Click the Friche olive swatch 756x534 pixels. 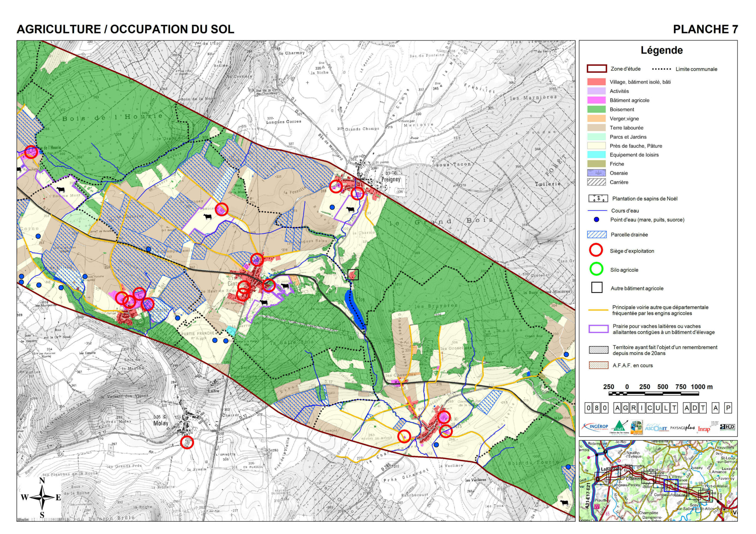[x=596, y=164]
